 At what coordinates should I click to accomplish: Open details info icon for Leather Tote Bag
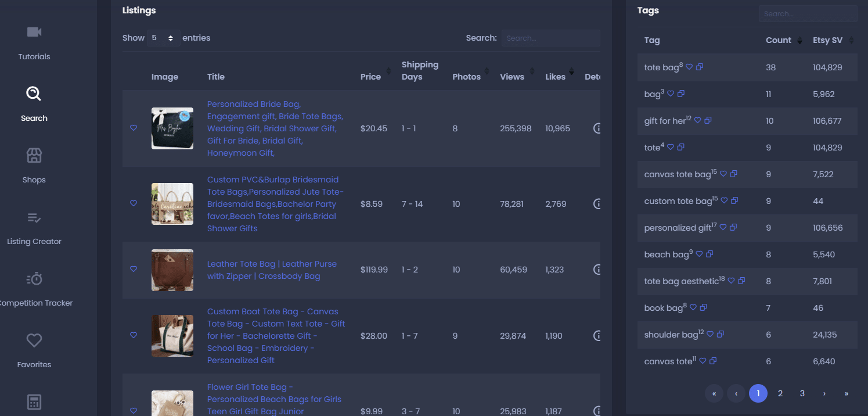tap(596, 270)
